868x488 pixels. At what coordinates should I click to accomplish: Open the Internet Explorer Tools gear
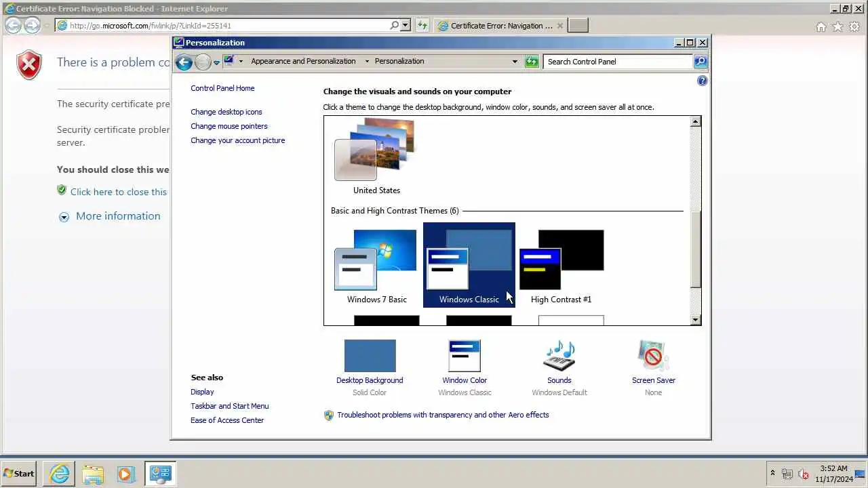tap(854, 26)
